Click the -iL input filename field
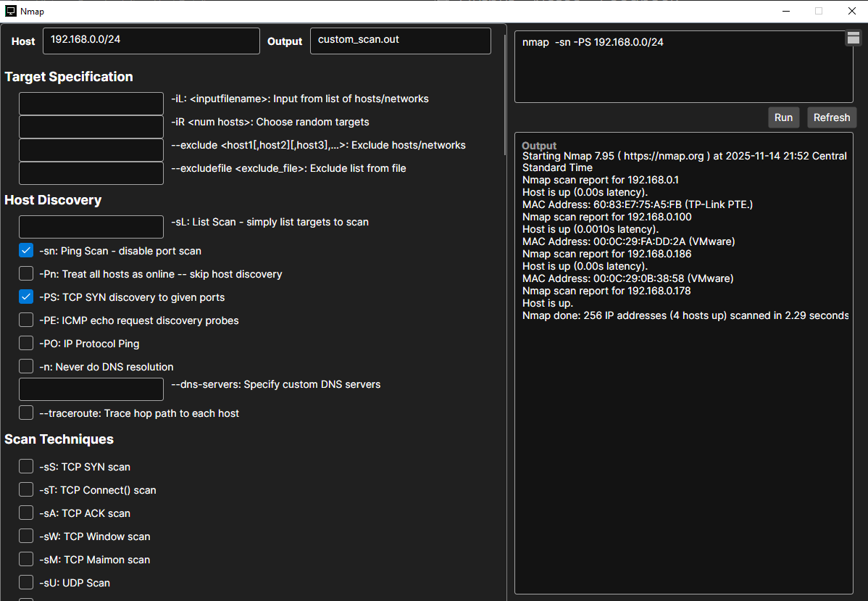This screenshot has width=868, height=601. [91, 104]
